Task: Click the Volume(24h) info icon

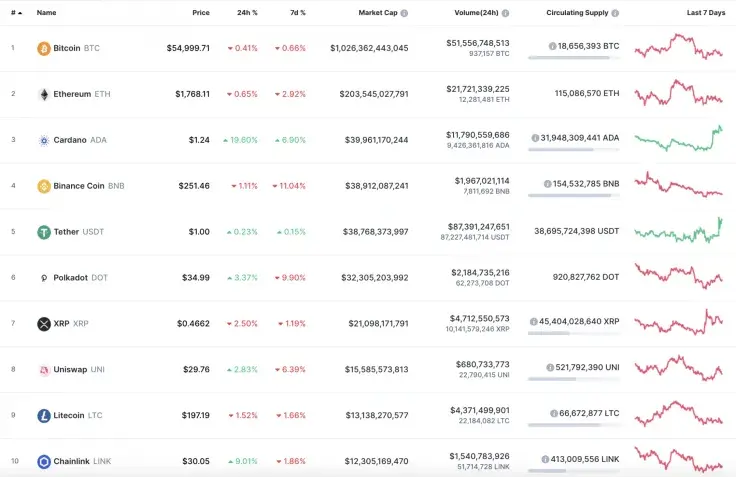Action: point(505,13)
